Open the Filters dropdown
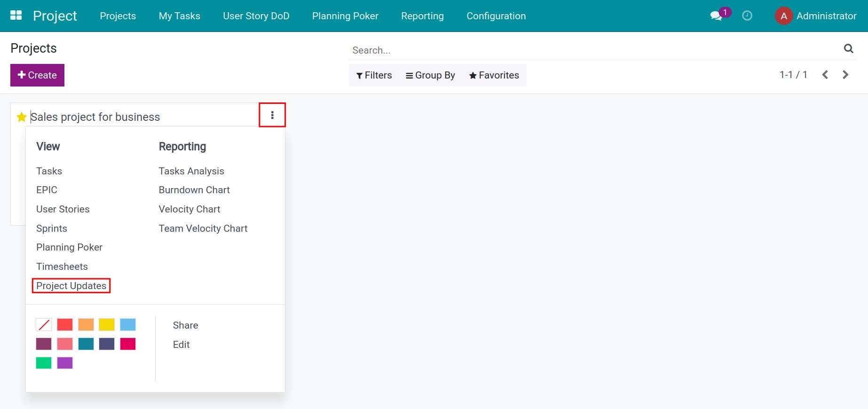The height and width of the screenshot is (409, 868). click(x=374, y=75)
